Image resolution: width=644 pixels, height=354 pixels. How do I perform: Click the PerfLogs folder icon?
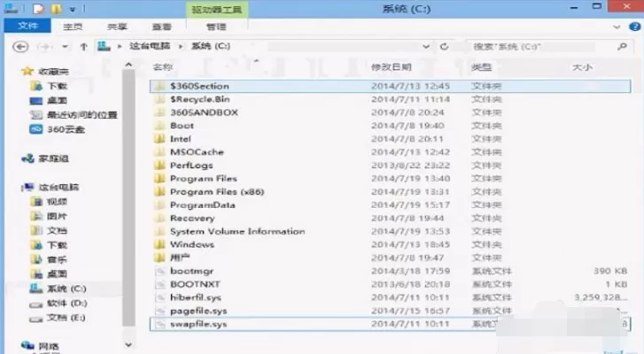coord(159,165)
